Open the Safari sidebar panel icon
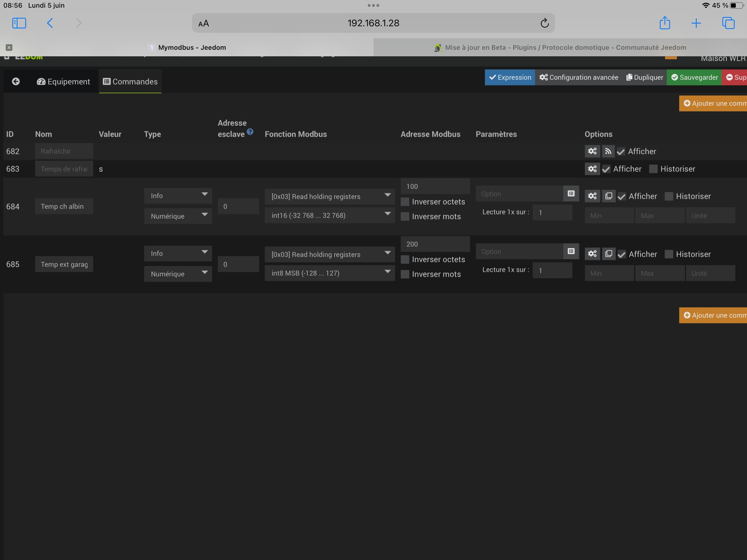The image size is (747, 560). tap(19, 23)
